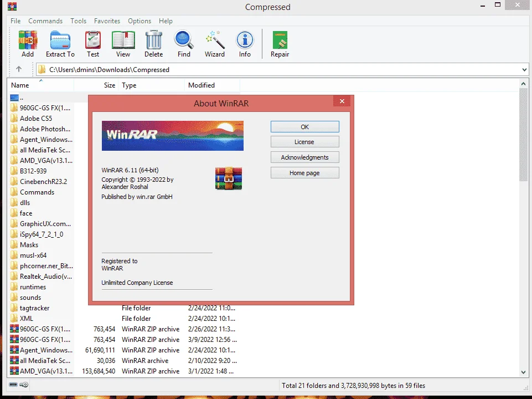The width and height of the screenshot is (532, 399).
Task: Select the Adobe CS5 folder icon
Action: pyautogui.click(x=14, y=118)
